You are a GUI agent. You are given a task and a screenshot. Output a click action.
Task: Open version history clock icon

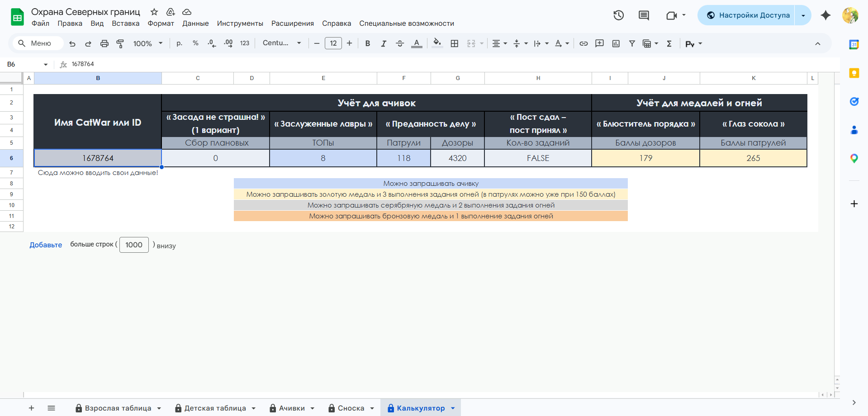tap(618, 15)
